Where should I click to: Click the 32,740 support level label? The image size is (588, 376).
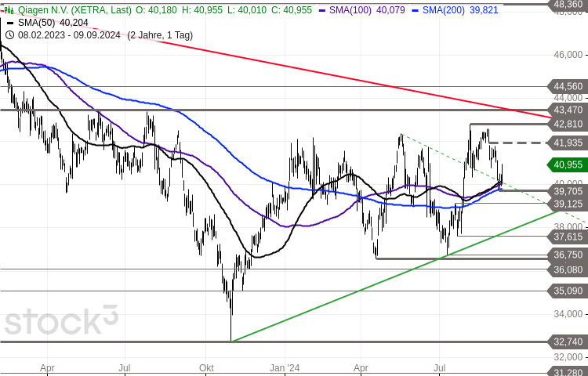coord(568,342)
